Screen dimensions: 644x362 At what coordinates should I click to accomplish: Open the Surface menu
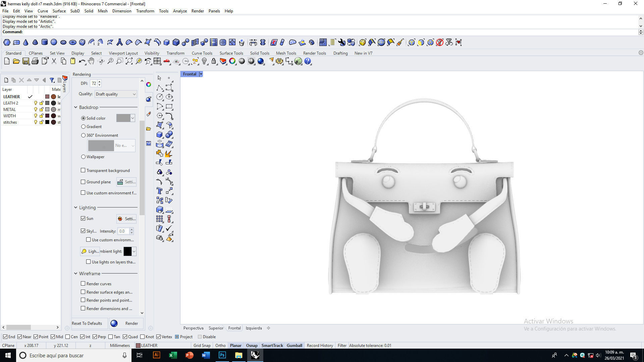point(59,11)
